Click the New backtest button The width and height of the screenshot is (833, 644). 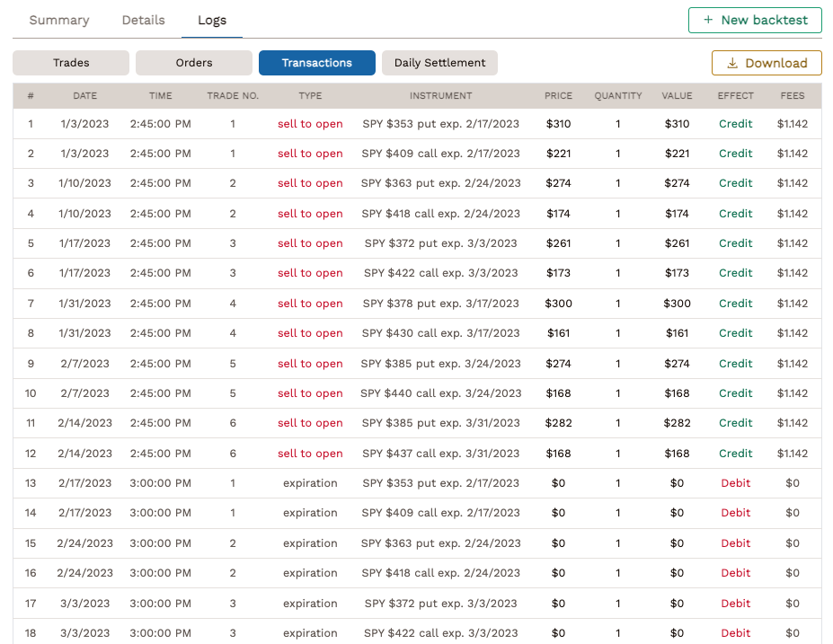tap(755, 20)
